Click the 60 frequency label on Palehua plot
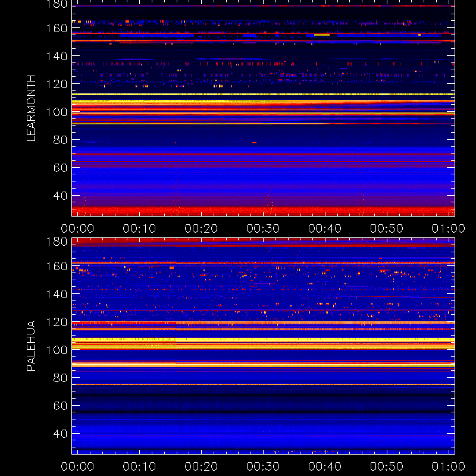This screenshot has height=476, width=476. coord(60,406)
